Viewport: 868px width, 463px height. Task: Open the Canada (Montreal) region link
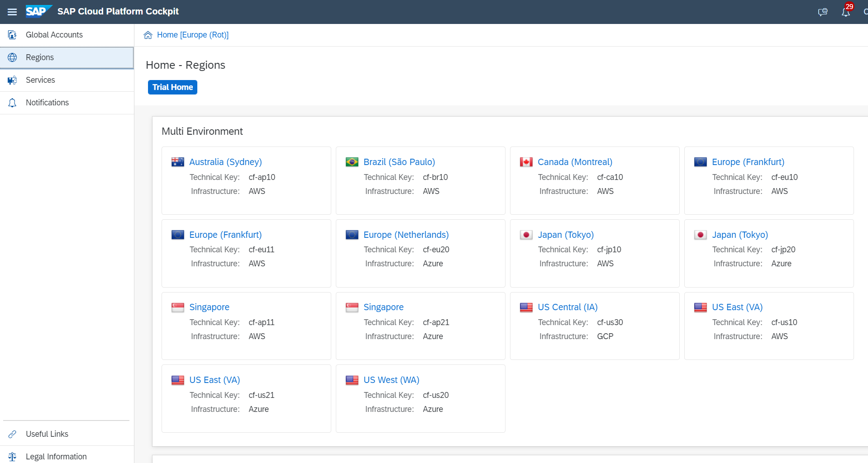click(x=575, y=162)
